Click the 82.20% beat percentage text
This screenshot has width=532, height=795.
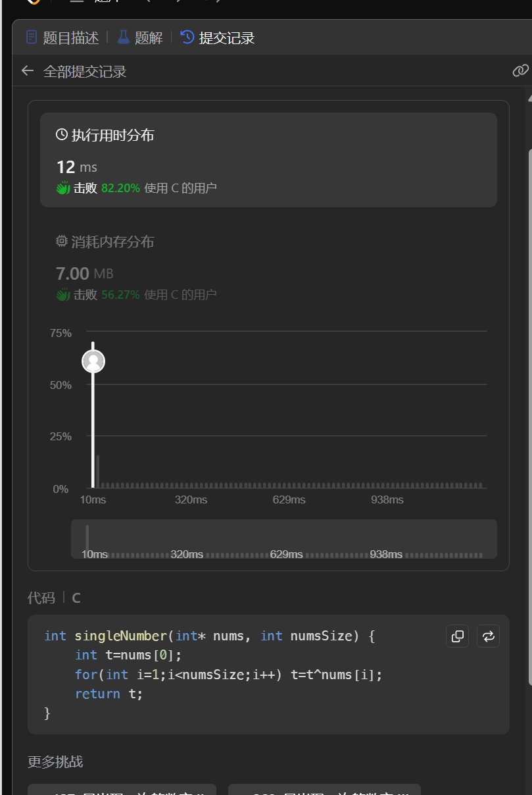click(120, 188)
